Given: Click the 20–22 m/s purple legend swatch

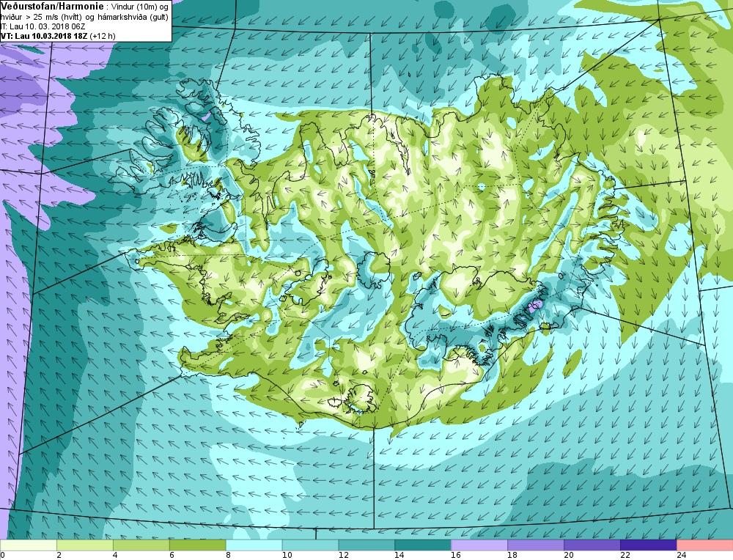Looking at the screenshot, I should pos(592,545).
